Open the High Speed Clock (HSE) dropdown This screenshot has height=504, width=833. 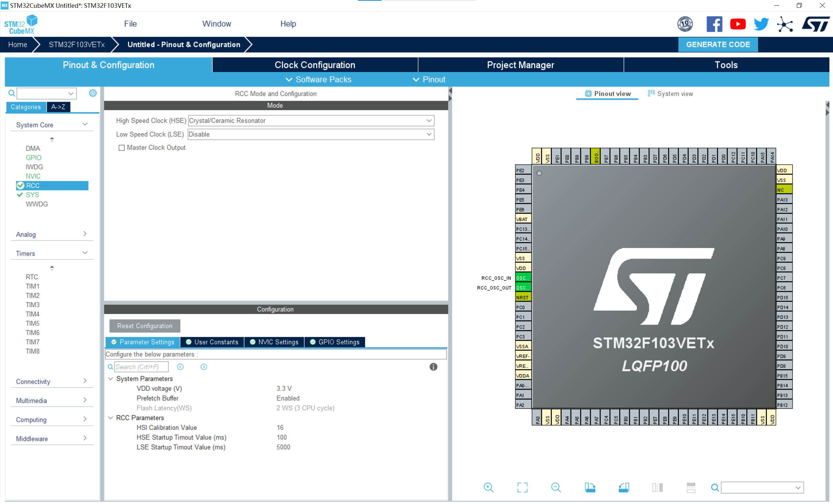(311, 121)
